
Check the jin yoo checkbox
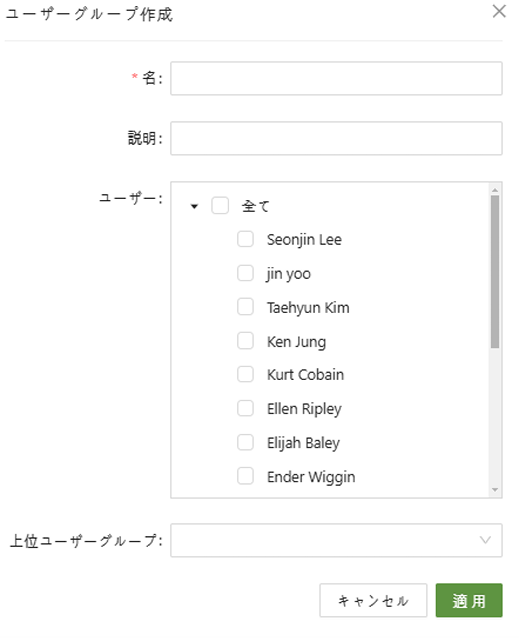pyautogui.click(x=245, y=273)
